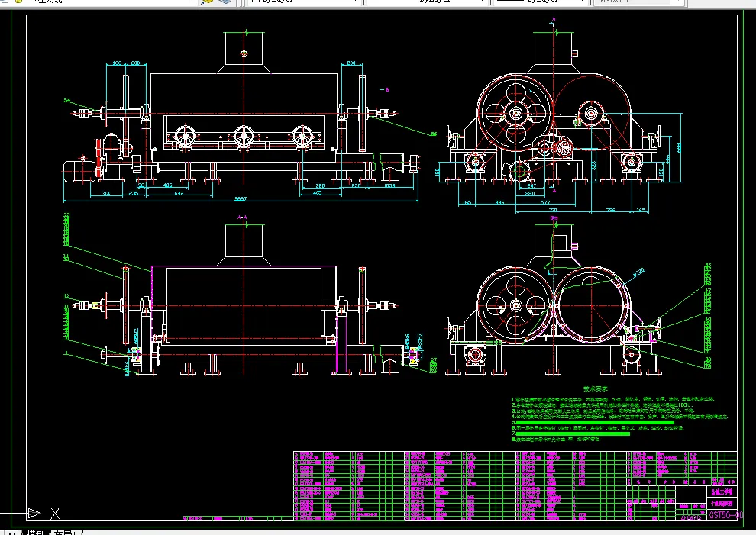Select the 9897 overall length dimension
The height and width of the screenshot is (535, 756).
[240, 199]
